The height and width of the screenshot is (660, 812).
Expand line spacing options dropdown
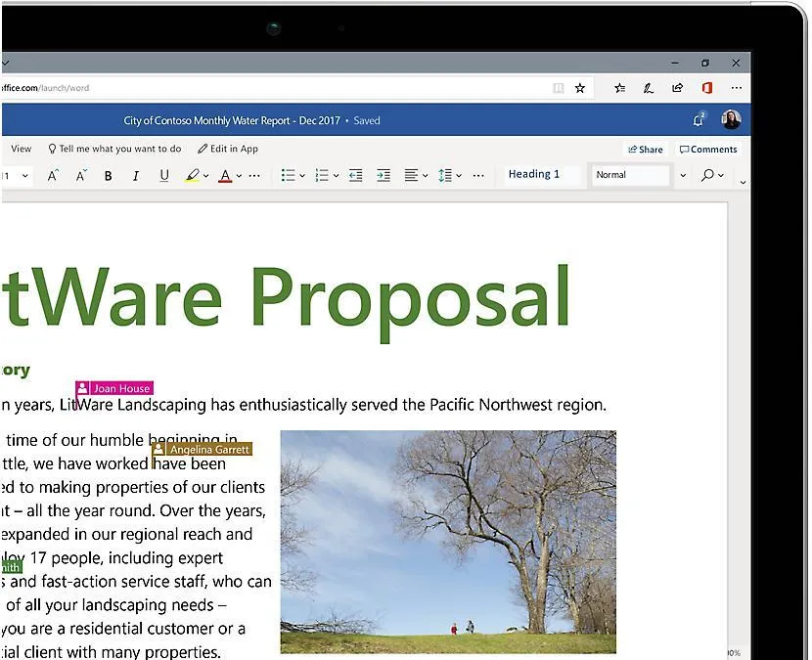point(459,176)
